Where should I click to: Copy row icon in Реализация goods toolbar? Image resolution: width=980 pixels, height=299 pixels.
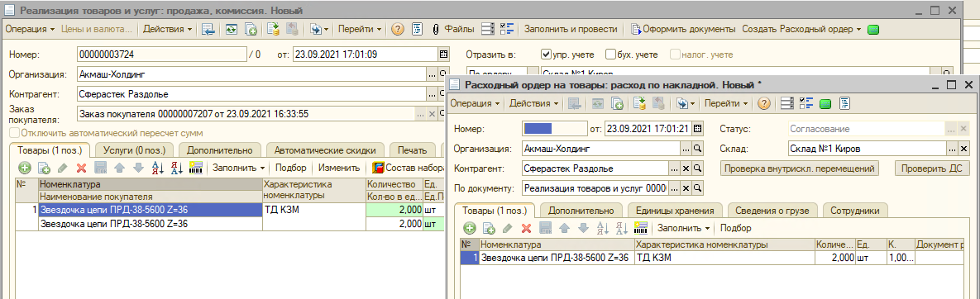click(x=44, y=168)
